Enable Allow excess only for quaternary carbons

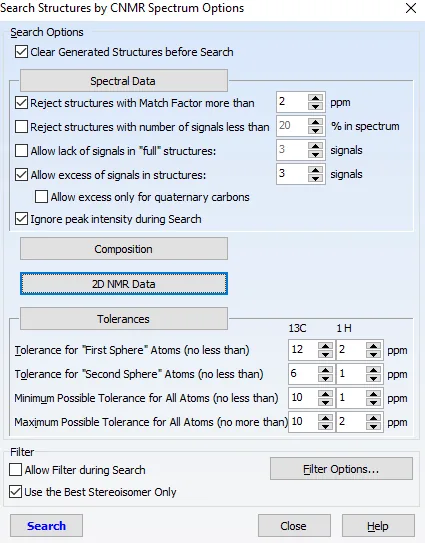pos(41,197)
